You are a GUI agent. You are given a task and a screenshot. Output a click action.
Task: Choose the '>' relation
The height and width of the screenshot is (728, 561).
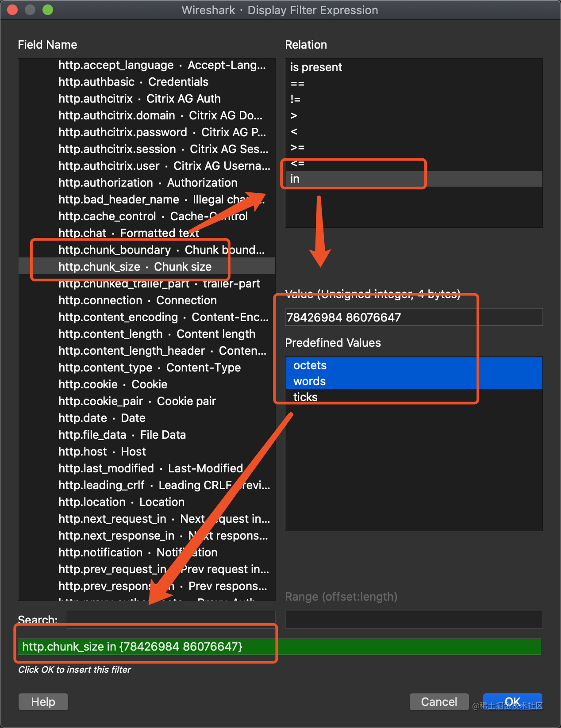coord(414,115)
